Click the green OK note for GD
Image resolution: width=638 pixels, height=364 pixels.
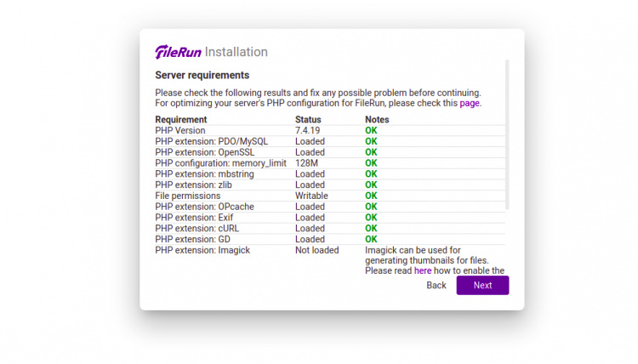(x=371, y=239)
